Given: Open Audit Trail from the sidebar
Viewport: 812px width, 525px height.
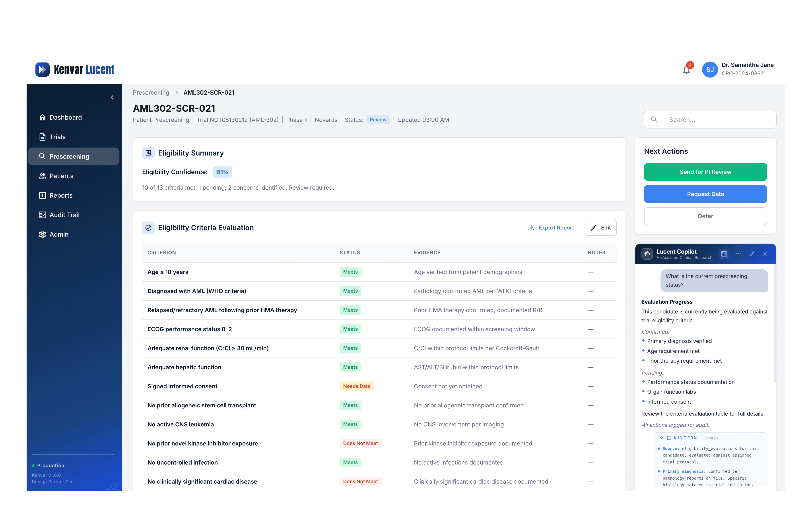Looking at the screenshot, I should 74,215.
